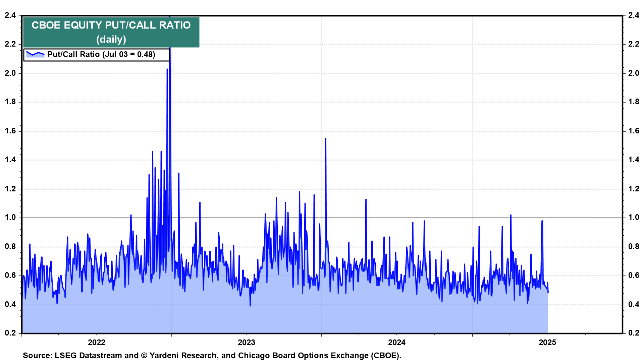
Task: Click the late-2023 spike peak near 1.13
Action: pos(366,199)
